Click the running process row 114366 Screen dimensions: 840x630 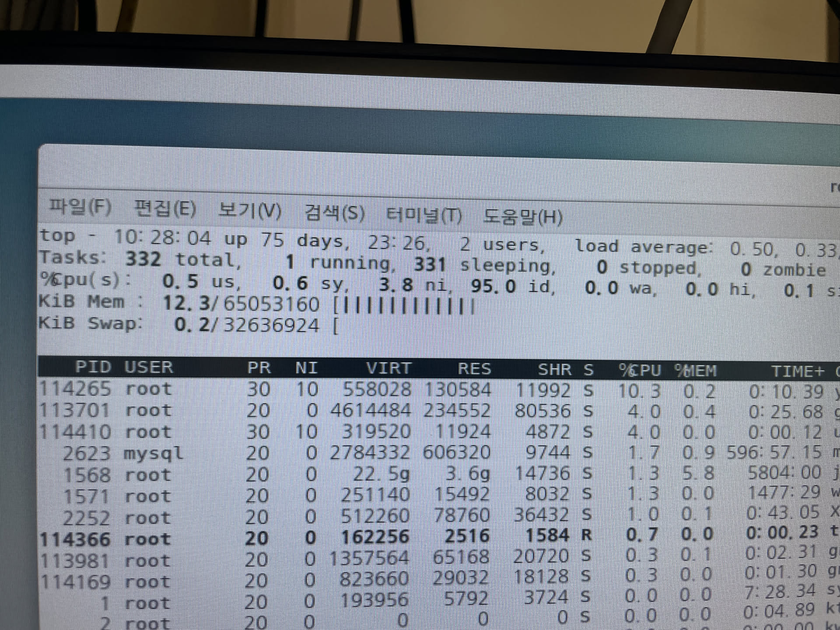(x=75, y=539)
